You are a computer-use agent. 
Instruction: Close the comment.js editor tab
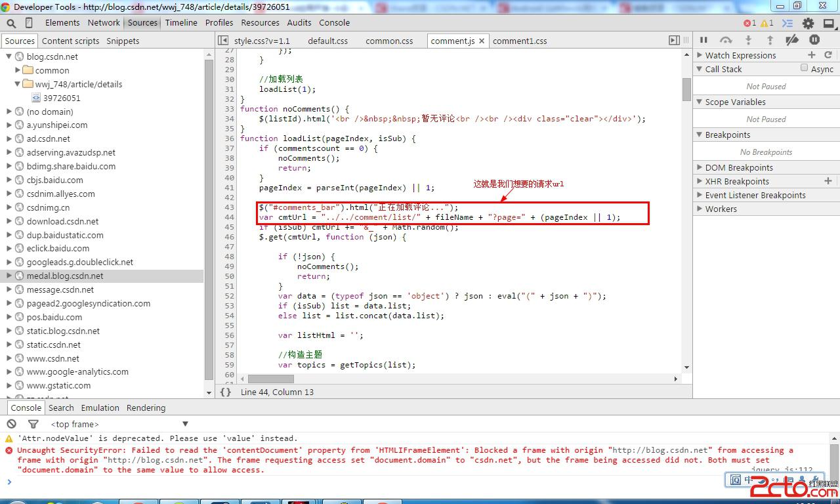(x=482, y=41)
